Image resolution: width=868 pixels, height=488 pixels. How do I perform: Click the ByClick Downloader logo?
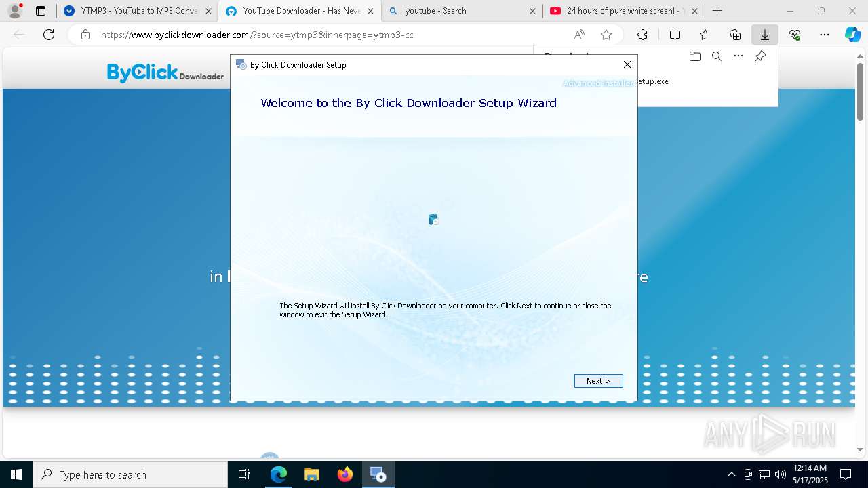tap(165, 73)
